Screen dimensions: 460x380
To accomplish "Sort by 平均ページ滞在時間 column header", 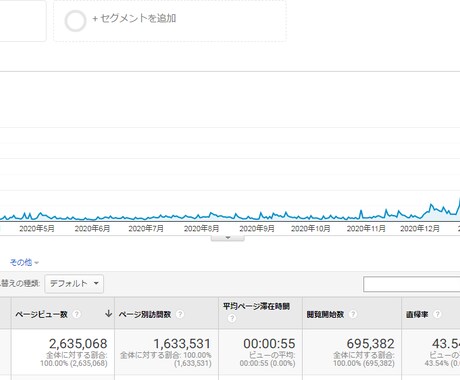I will tap(256, 306).
